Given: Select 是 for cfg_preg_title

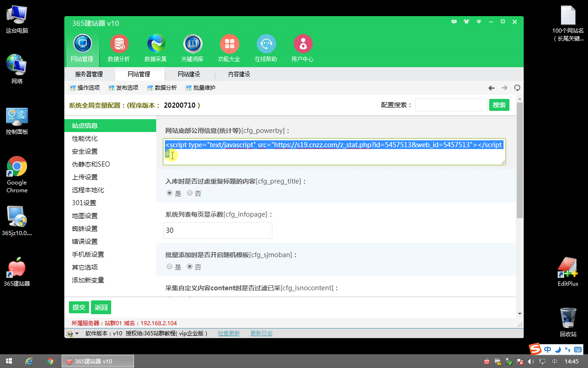Looking at the screenshot, I should click(170, 193).
